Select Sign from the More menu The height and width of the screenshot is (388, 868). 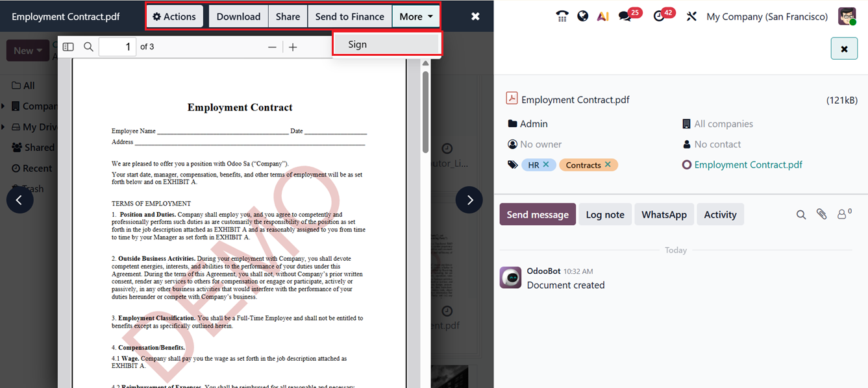click(386, 44)
